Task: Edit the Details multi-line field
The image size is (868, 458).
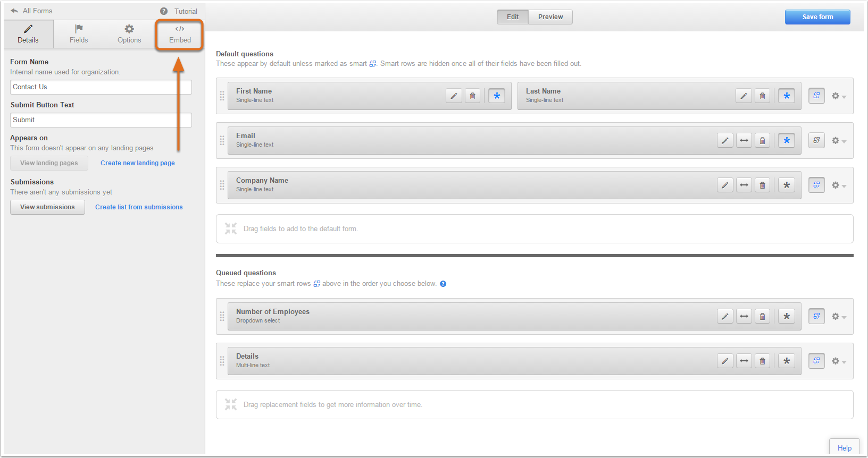Action: point(725,361)
